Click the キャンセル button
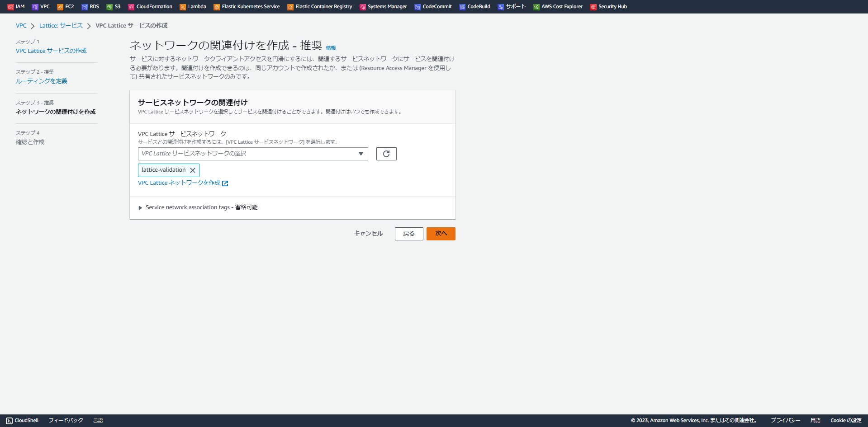 368,234
